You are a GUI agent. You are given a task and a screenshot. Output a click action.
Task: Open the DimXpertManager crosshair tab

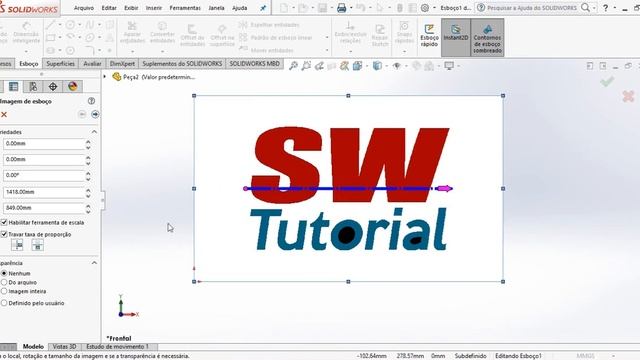[53, 87]
